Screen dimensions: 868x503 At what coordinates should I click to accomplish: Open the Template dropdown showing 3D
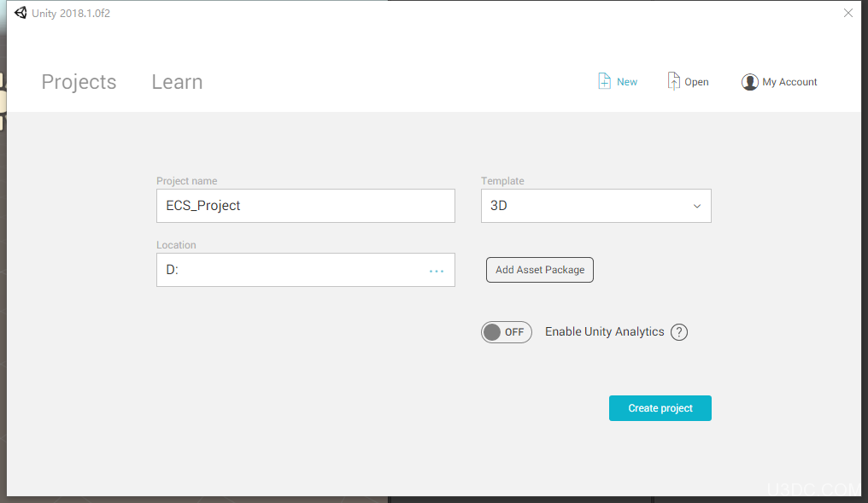[595, 206]
